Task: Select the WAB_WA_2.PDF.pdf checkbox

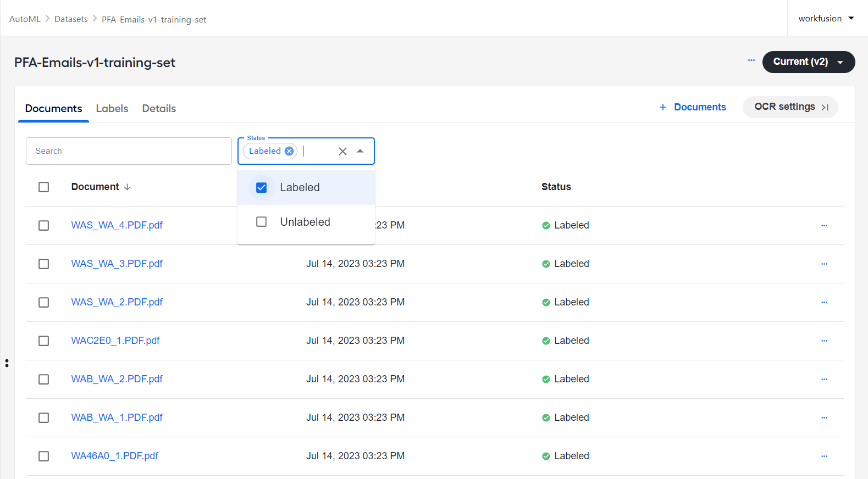Action: [x=44, y=380]
